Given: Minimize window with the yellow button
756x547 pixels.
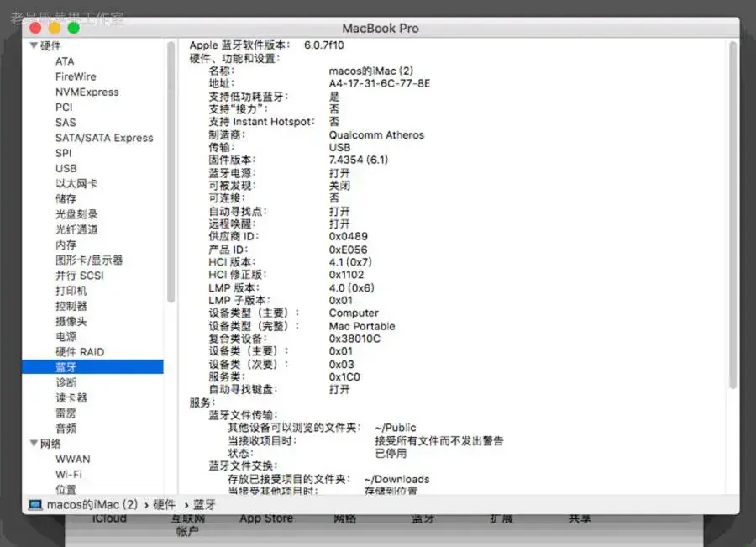Looking at the screenshot, I should (55, 28).
